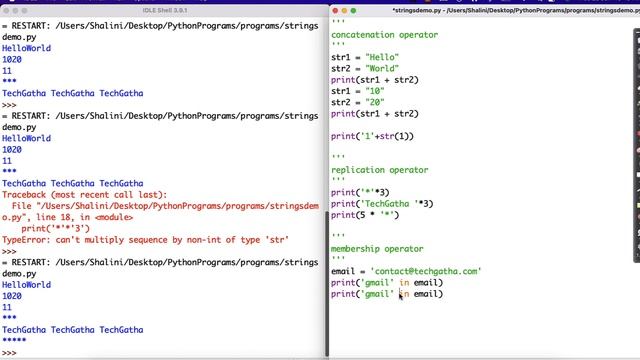Click the '*****' output line in shell
Screen dimensions: 640x360
tap(14, 340)
